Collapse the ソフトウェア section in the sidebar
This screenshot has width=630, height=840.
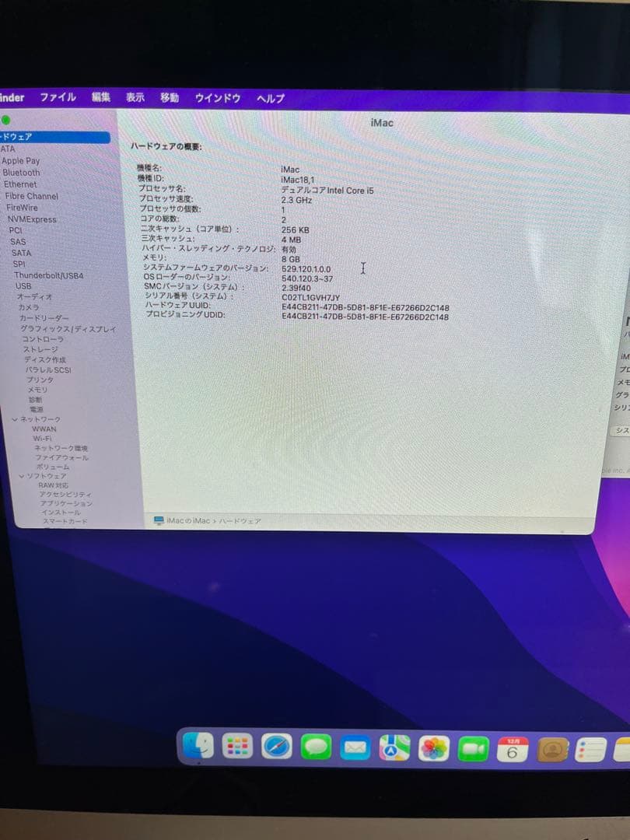pyautogui.click(x=21, y=476)
